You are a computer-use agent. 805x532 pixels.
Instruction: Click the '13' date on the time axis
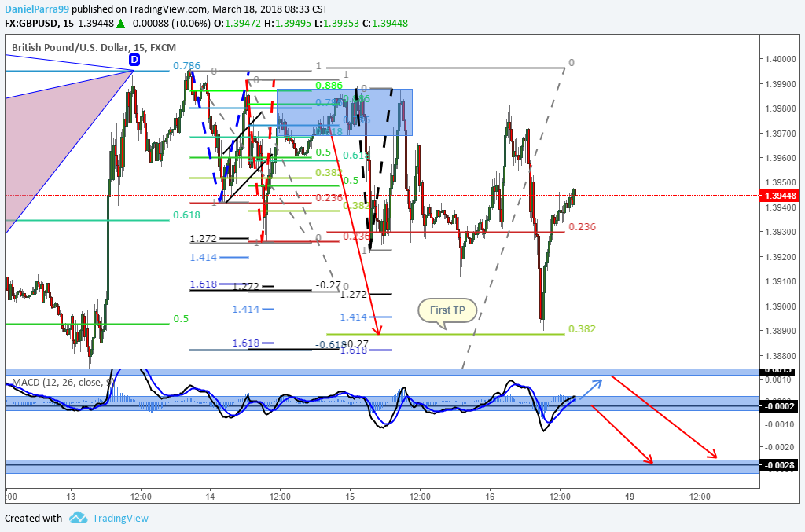pos(71,497)
